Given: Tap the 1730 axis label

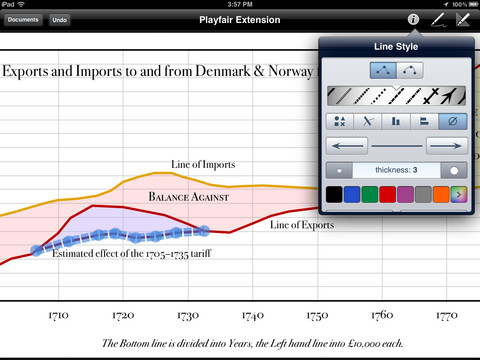Looking at the screenshot, I should coord(188,315).
